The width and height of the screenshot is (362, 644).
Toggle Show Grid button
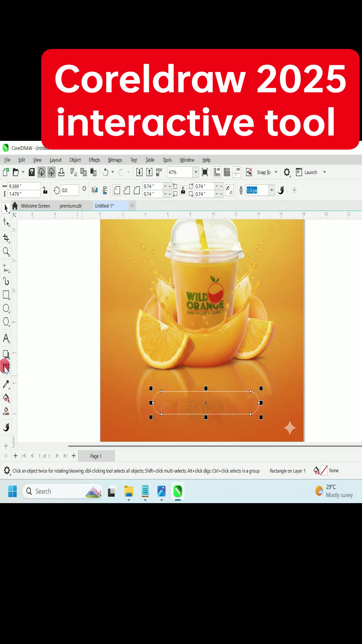coord(227,172)
